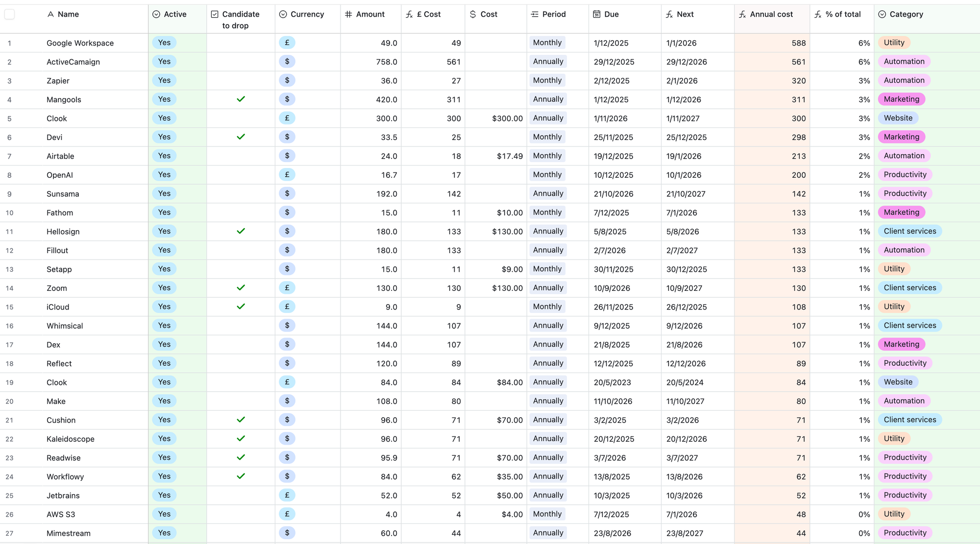Select the pink Marketing tag for Devi
Image resolution: width=980 pixels, height=544 pixels.
pyautogui.click(x=901, y=137)
